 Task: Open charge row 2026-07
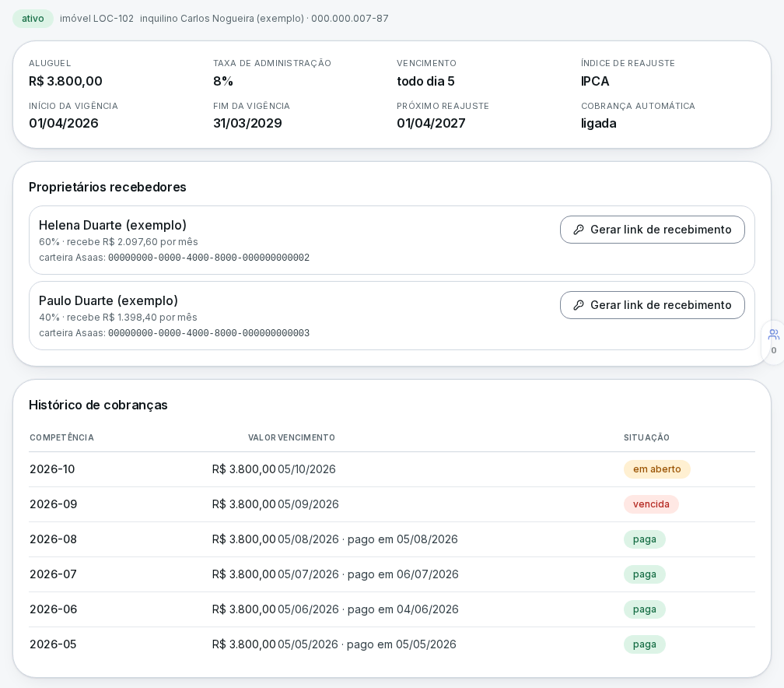point(391,574)
